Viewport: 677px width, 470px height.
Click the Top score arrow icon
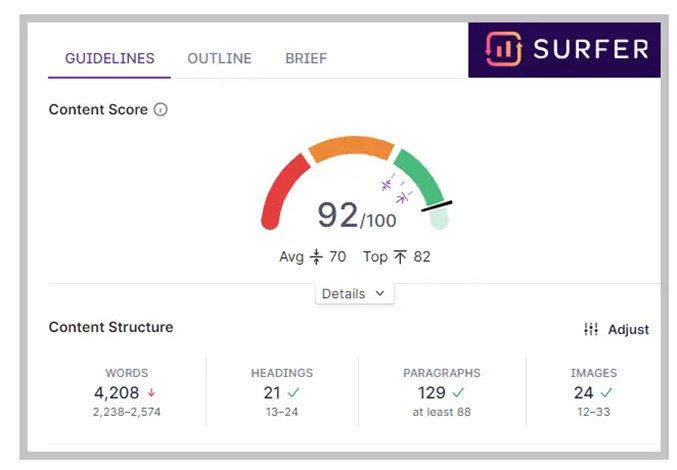point(400,257)
